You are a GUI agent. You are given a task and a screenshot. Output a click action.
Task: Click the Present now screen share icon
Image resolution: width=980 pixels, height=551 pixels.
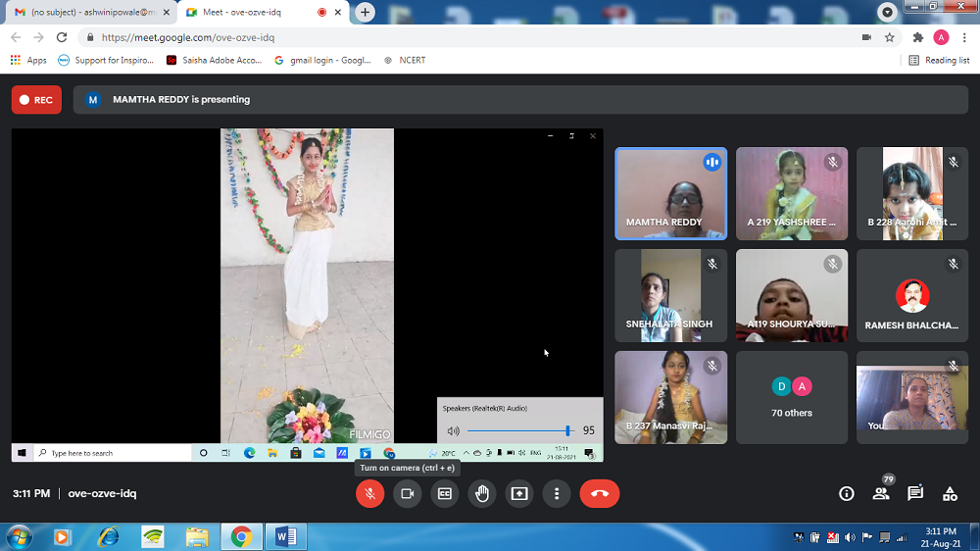pos(519,493)
